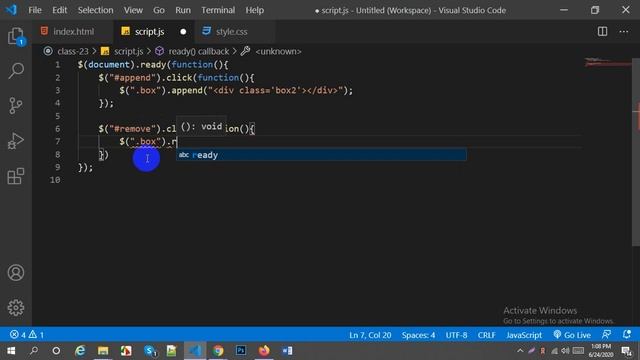The image size is (640, 360).
Task: Open the Selection menu
Action: (x=96, y=10)
